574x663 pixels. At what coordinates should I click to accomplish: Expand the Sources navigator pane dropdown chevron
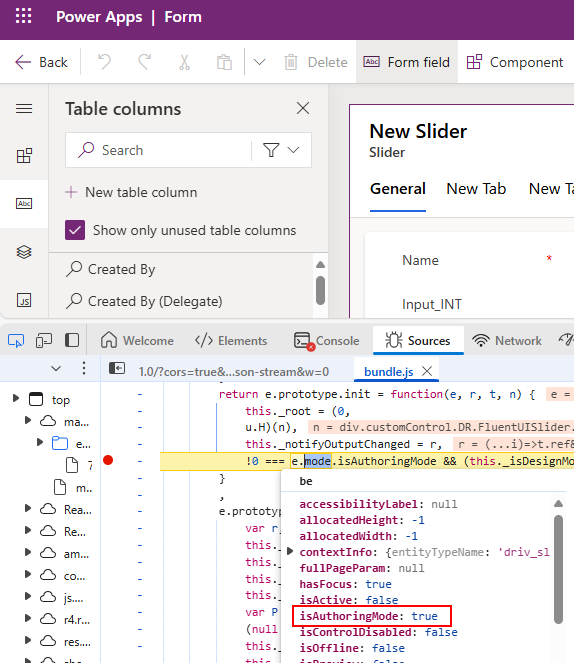(56, 369)
